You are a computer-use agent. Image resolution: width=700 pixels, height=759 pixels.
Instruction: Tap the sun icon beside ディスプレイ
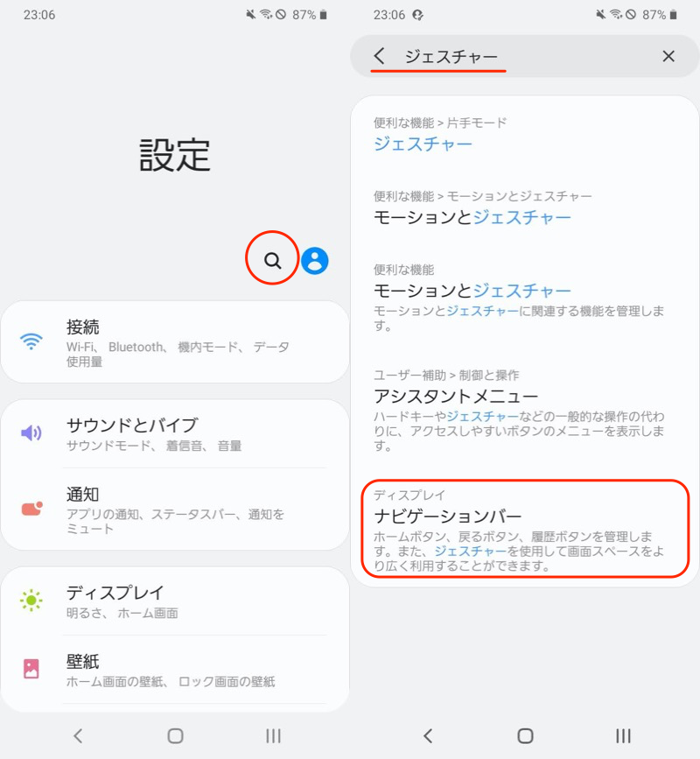[31, 601]
